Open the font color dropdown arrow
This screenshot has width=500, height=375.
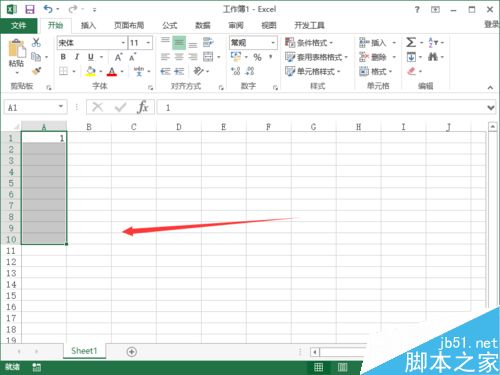122,71
